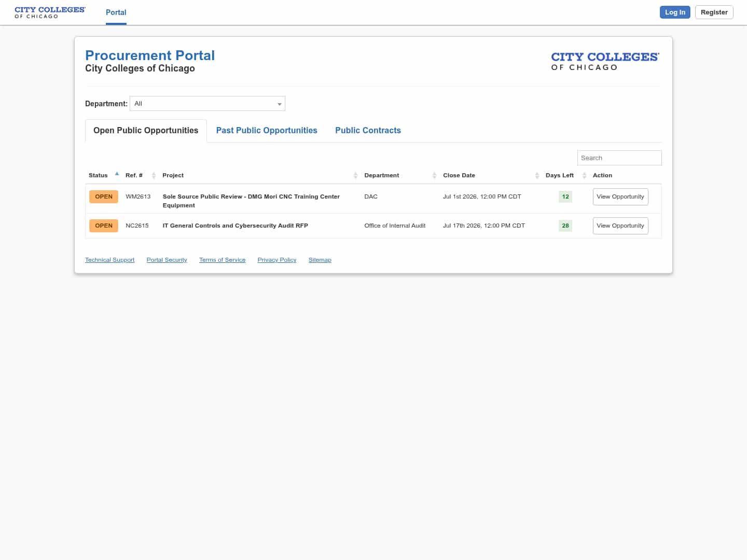Click the Search input field
This screenshot has height=560, width=747.
619,158
